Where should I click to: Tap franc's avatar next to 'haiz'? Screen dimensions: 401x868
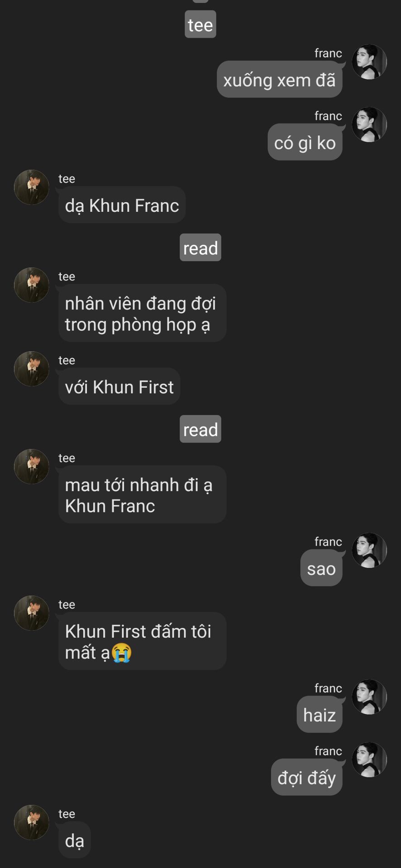pos(369,697)
